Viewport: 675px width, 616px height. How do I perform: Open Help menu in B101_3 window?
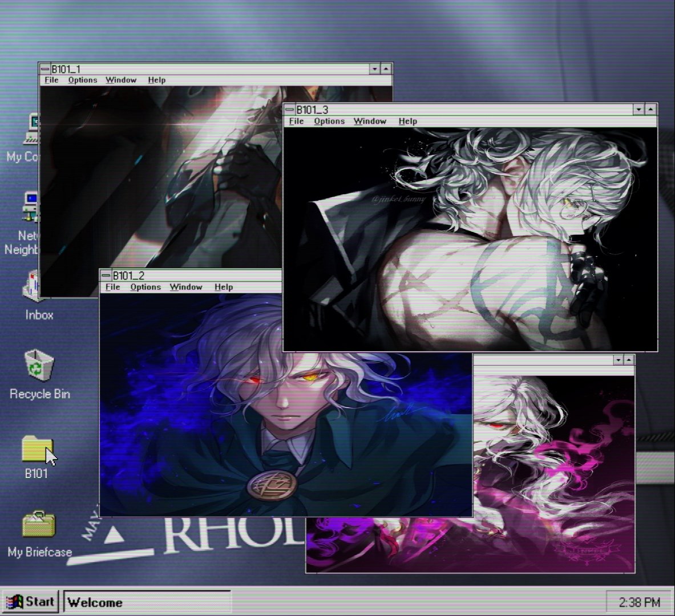(407, 121)
